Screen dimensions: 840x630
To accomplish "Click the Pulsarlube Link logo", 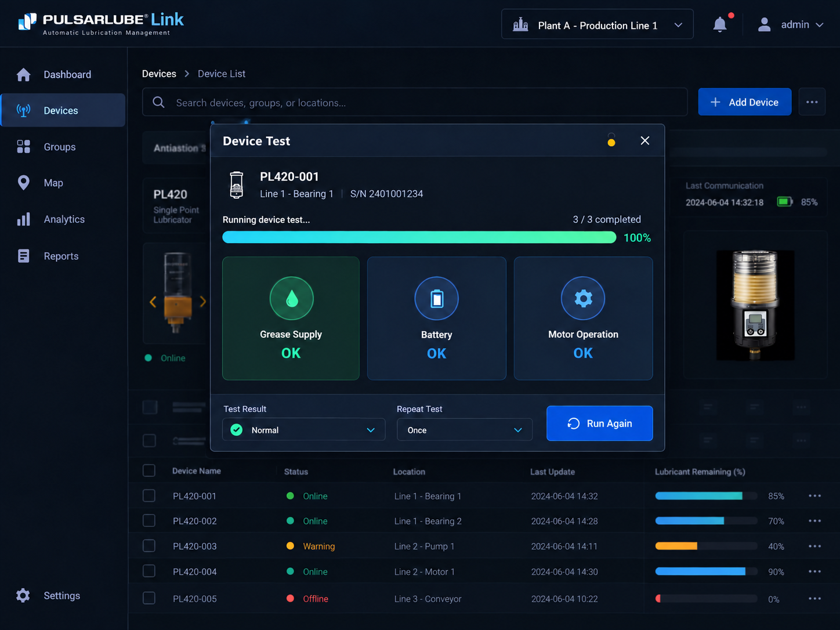I will [101, 24].
